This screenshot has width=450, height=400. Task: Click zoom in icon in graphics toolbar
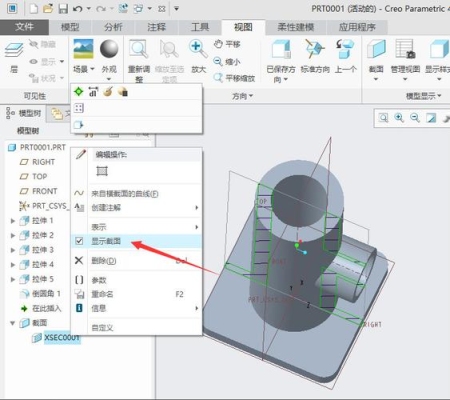click(399, 118)
